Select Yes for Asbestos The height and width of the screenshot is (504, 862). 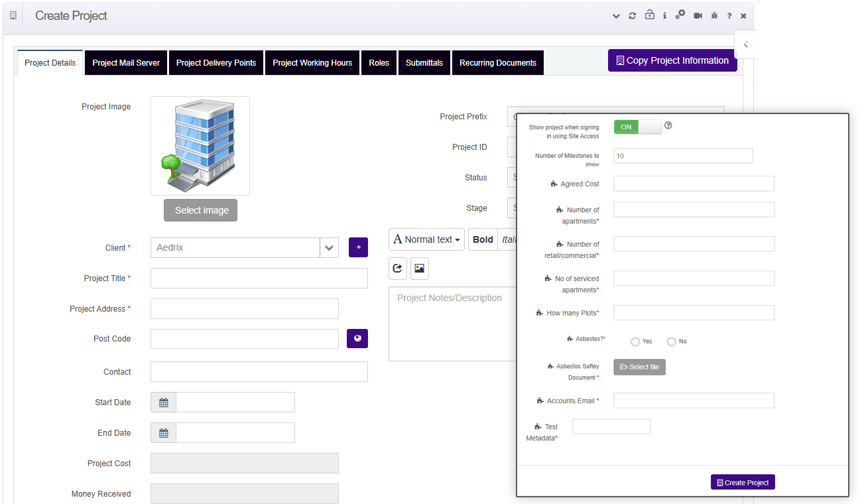click(635, 342)
